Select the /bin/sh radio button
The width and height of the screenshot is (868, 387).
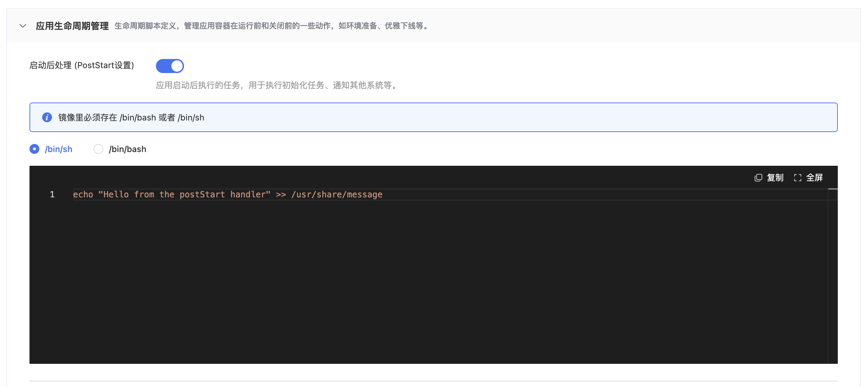pyautogui.click(x=34, y=149)
